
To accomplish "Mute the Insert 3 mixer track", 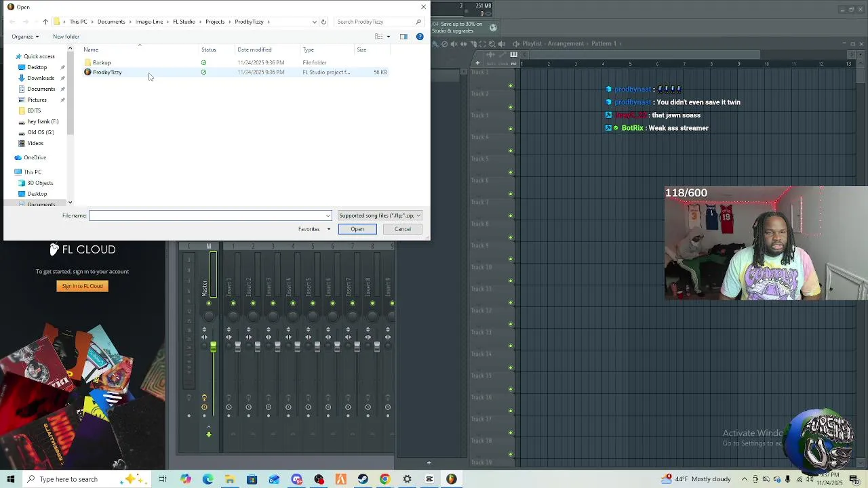I will tap(273, 303).
